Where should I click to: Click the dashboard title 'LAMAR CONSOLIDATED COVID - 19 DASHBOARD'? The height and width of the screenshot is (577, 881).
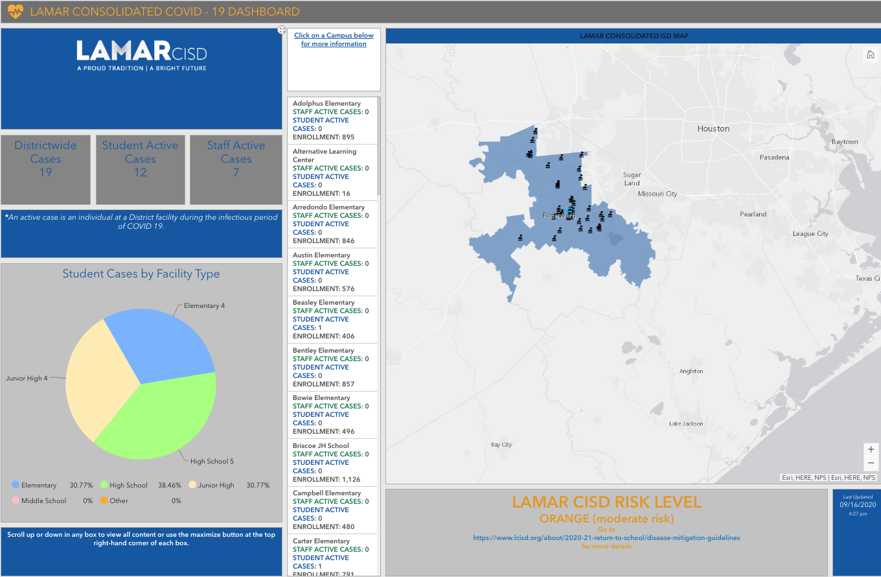click(x=165, y=11)
